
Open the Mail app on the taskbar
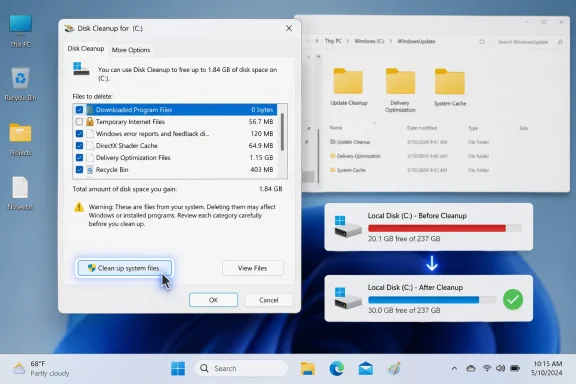366,369
